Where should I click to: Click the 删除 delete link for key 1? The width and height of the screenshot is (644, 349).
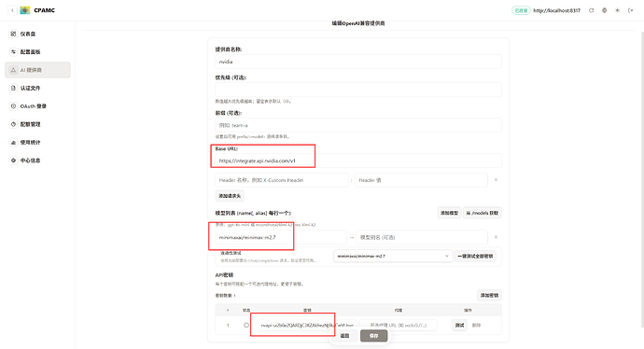coord(476,325)
